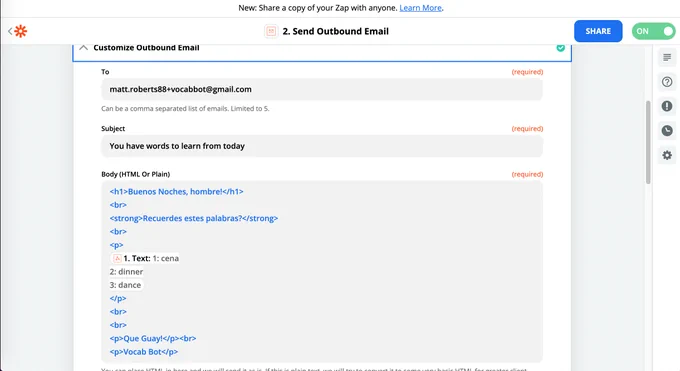Go back using the left chevron
The image size is (680, 371).
click(10, 31)
